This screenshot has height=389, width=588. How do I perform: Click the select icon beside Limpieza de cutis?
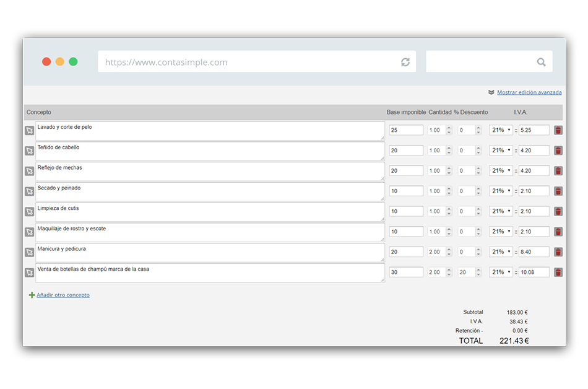(x=29, y=212)
